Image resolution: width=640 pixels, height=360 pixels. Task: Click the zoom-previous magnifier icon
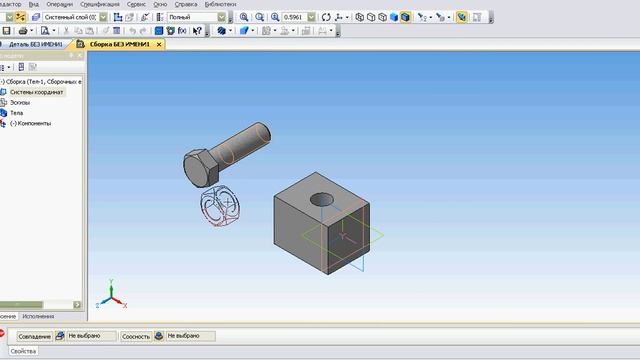click(260, 17)
